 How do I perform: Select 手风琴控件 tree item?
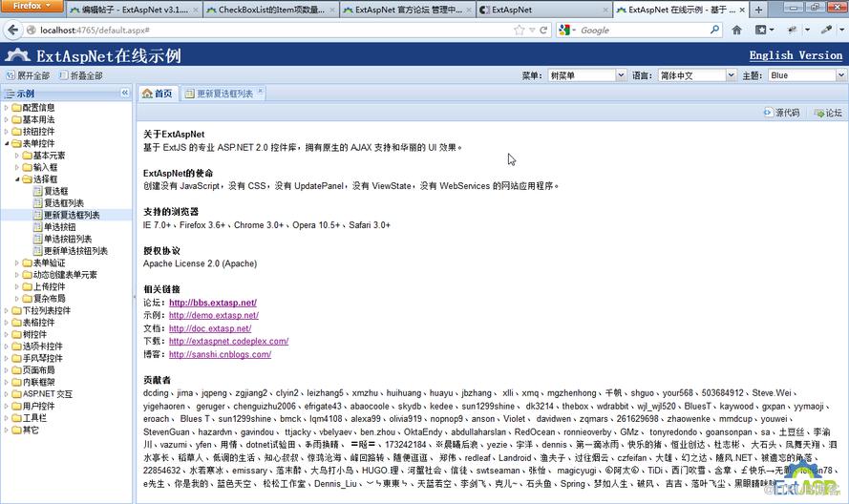point(42,358)
